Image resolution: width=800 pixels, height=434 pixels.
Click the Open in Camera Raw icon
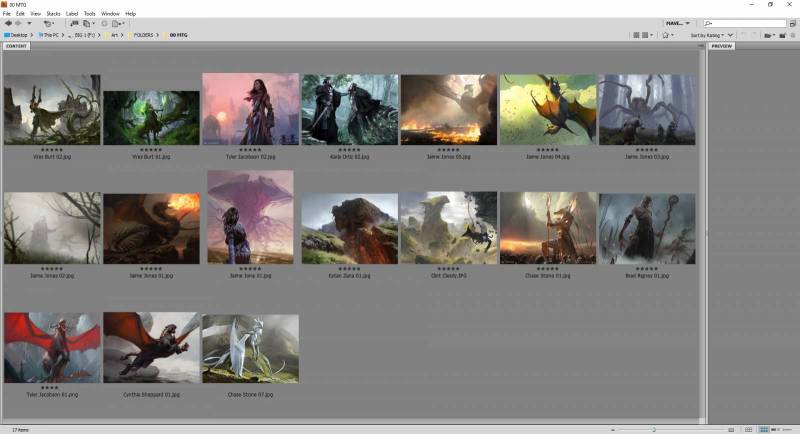[104, 23]
